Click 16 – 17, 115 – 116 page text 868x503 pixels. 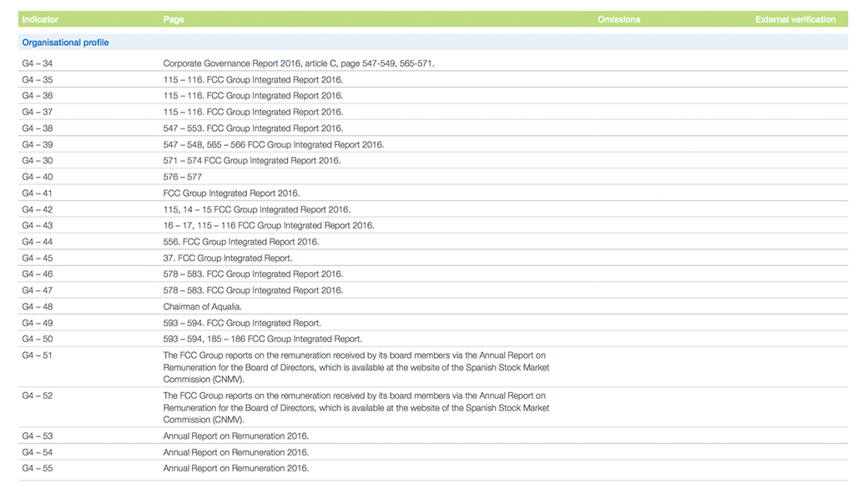pos(269,226)
